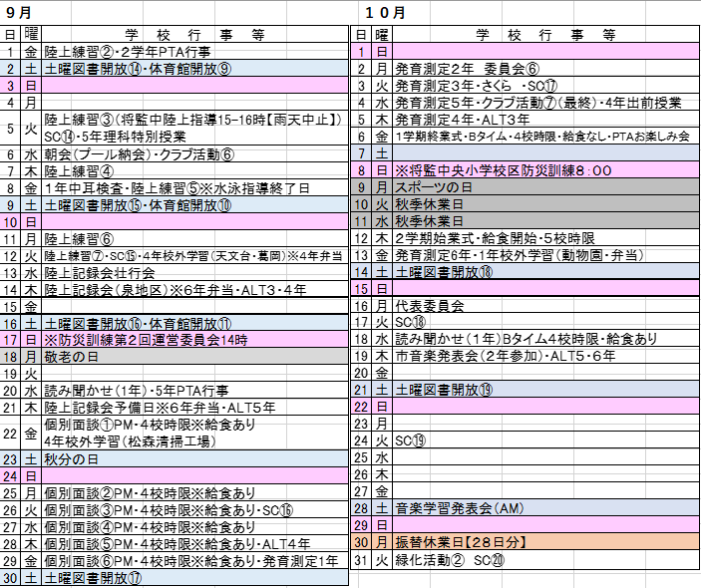This screenshot has height=588, width=701.
Task: Select cell '2学期始業式・給食開始・5校時限'
Action: coord(545,238)
